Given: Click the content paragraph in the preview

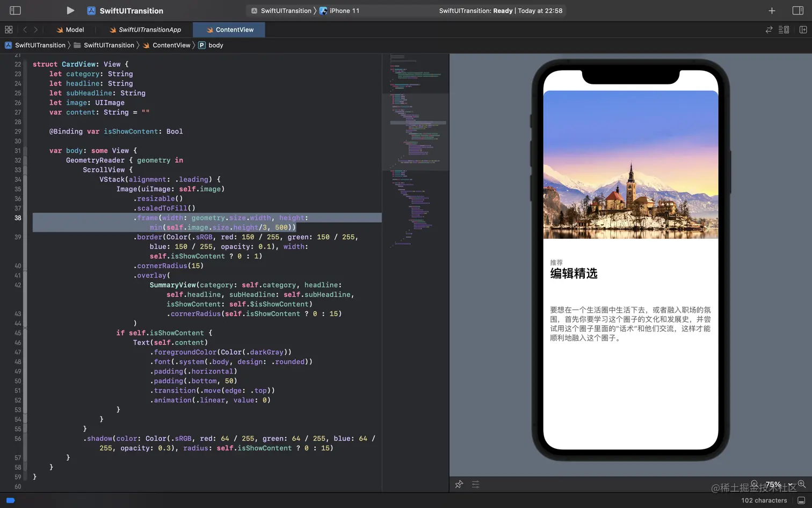Looking at the screenshot, I should coord(630,324).
